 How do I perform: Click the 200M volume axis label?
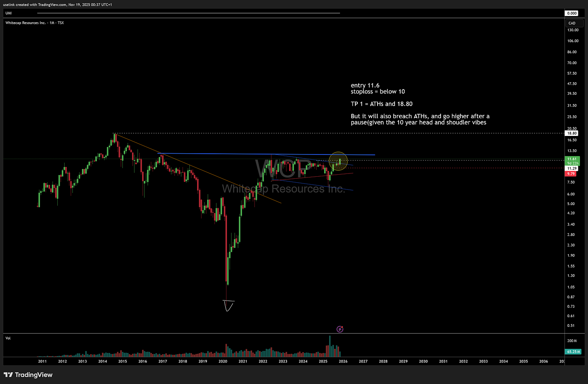click(572, 341)
